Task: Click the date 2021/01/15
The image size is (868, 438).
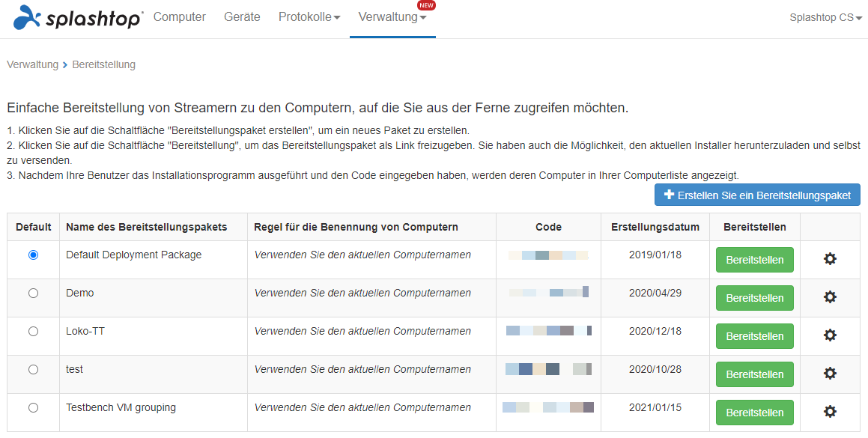Action: click(x=655, y=407)
